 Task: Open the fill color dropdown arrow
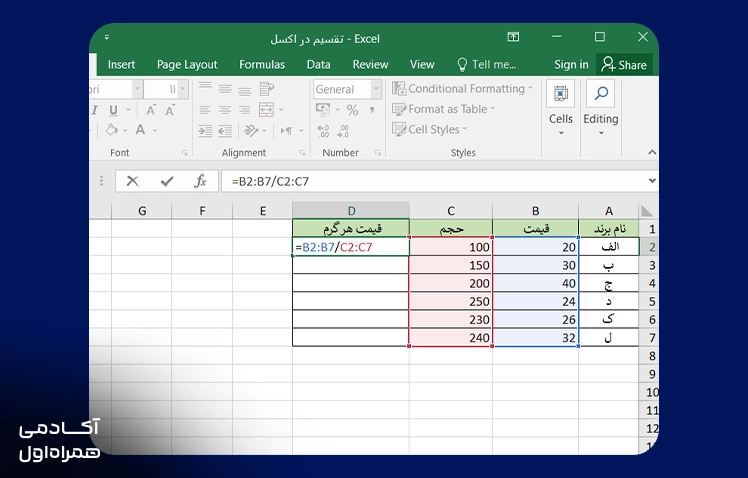125,130
